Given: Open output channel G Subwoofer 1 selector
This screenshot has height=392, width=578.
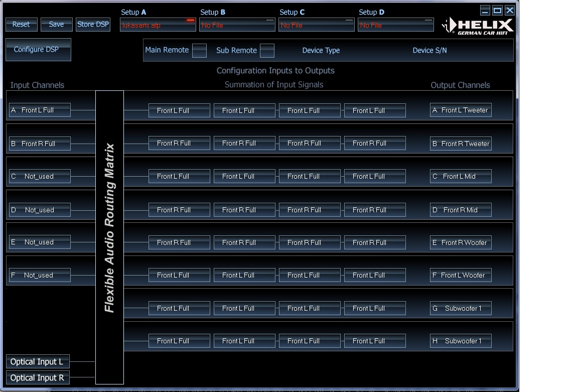Looking at the screenshot, I should (x=461, y=308).
